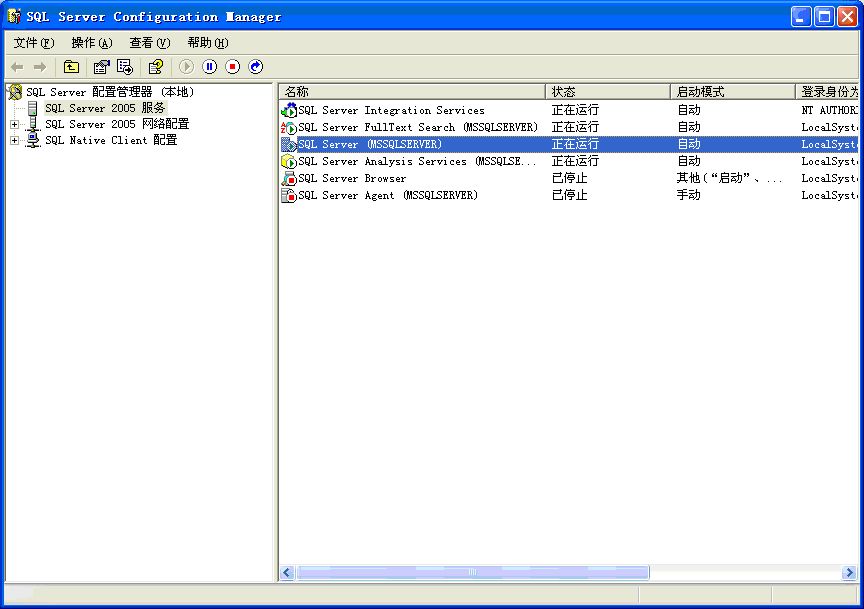The image size is (864, 609).
Task: Pause the service with the toolbar icon
Action: (209, 67)
